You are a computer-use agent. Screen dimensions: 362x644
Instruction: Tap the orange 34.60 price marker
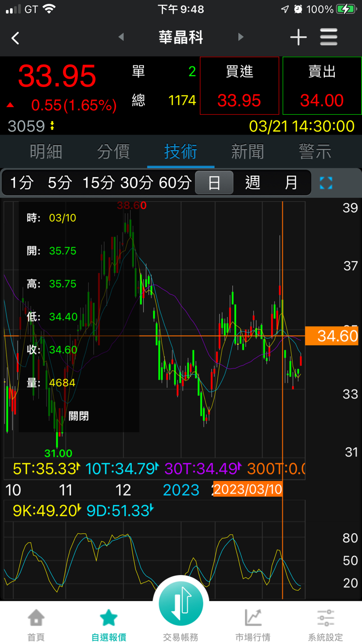tap(332, 336)
